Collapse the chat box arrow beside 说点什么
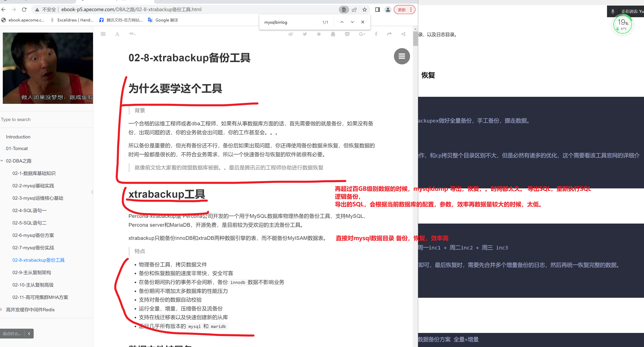 [x=29, y=333]
